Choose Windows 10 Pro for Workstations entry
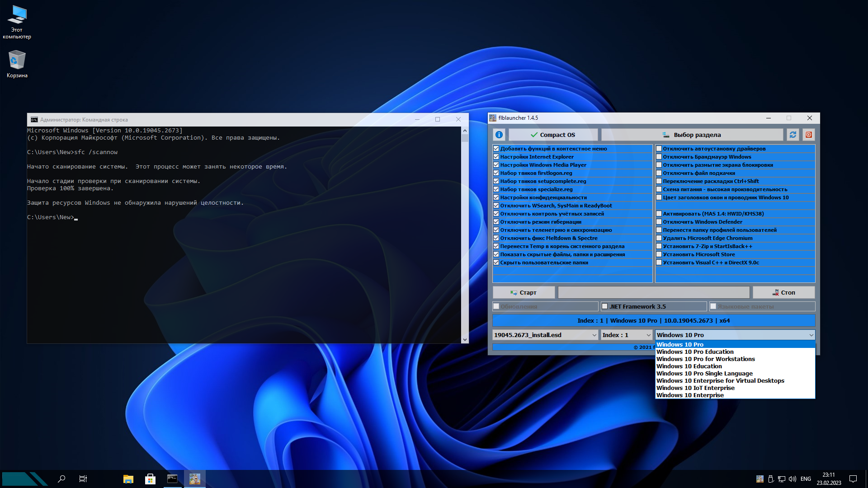This screenshot has height=488, width=868. [x=705, y=359]
